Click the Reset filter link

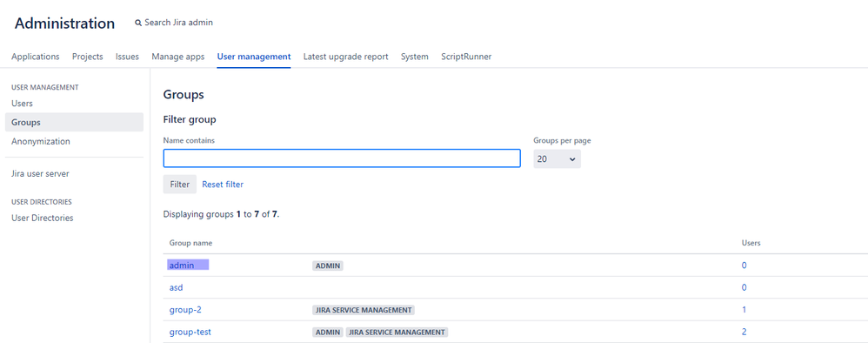(x=223, y=184)
